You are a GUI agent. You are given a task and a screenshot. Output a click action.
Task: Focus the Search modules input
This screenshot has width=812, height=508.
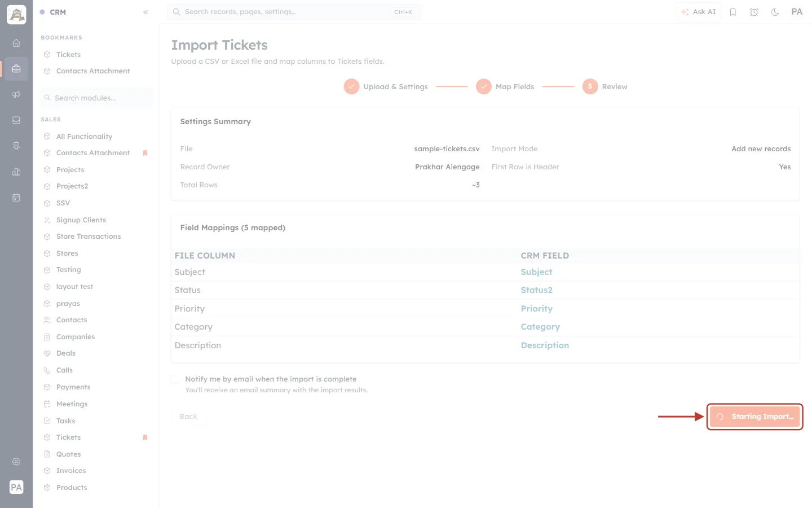(x=96, y=98)
